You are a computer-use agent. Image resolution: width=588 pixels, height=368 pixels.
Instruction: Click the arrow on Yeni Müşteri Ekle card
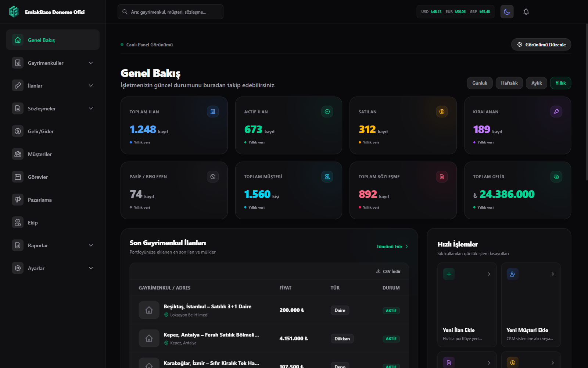(553, 274)
